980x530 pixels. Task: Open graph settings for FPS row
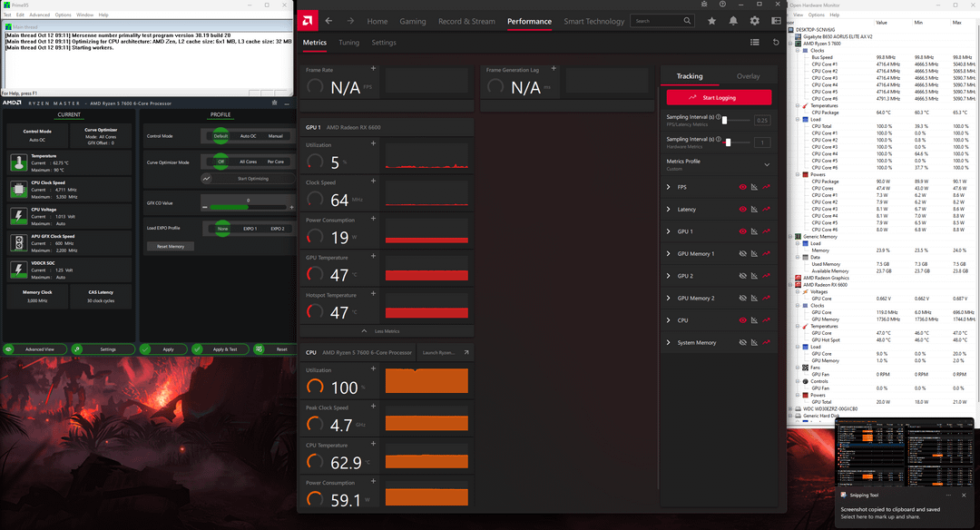pyautogui.click(x=754, y=187)
